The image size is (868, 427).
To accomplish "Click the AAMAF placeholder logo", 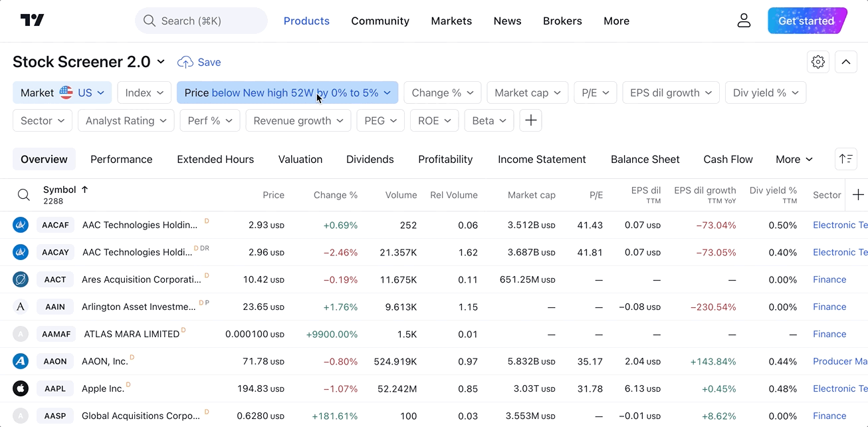I will [x=21, y=334].
